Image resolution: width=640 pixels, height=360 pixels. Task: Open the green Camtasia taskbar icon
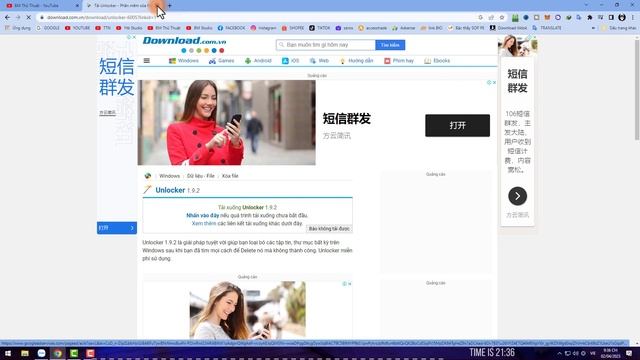74,353
